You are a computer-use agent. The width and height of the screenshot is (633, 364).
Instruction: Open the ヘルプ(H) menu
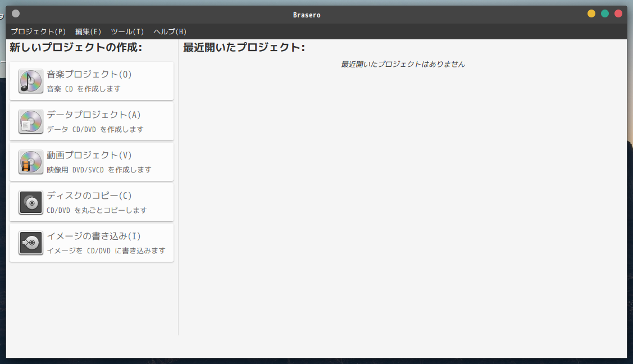[170, 31]
